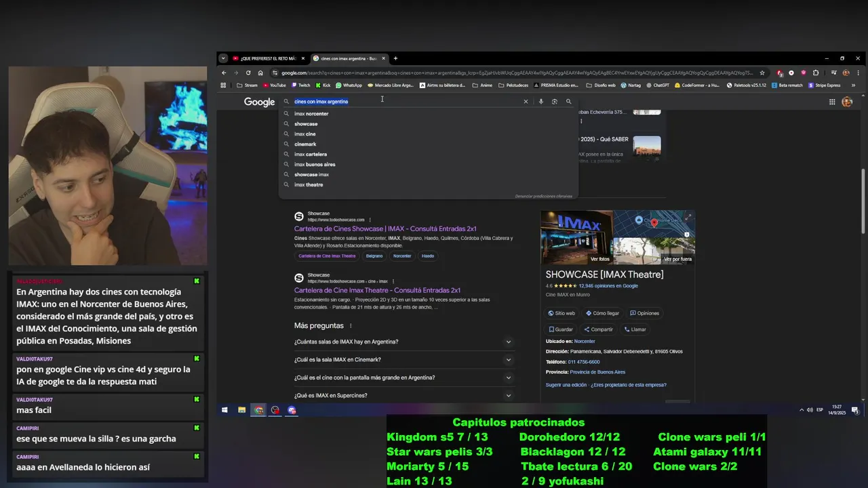Click the Opiniones button
The width and height of the screenshot is (868, 488).
644,313
